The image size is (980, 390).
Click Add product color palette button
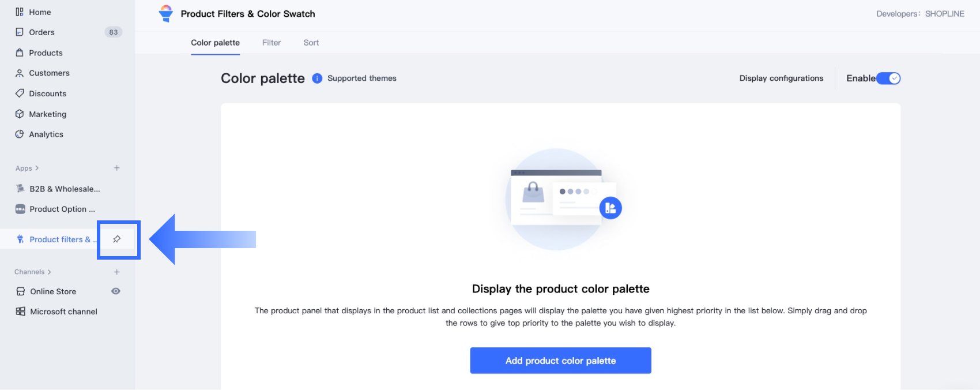(560, 361)
